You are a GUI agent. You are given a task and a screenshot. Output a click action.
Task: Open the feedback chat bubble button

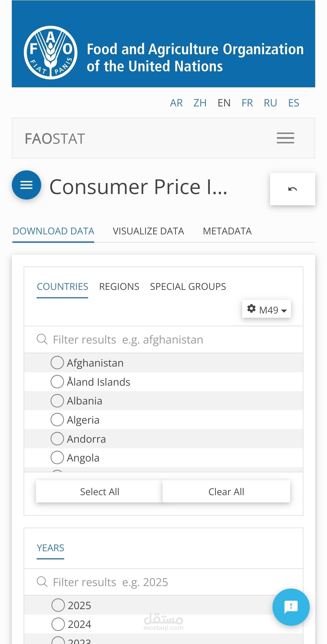(x=291, y=607)
